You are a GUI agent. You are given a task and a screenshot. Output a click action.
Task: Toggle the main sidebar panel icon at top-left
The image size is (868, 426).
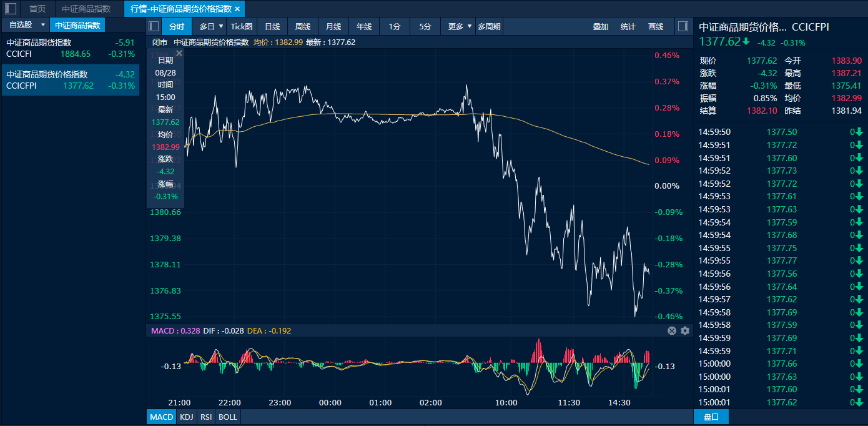[x=11, y=9]
